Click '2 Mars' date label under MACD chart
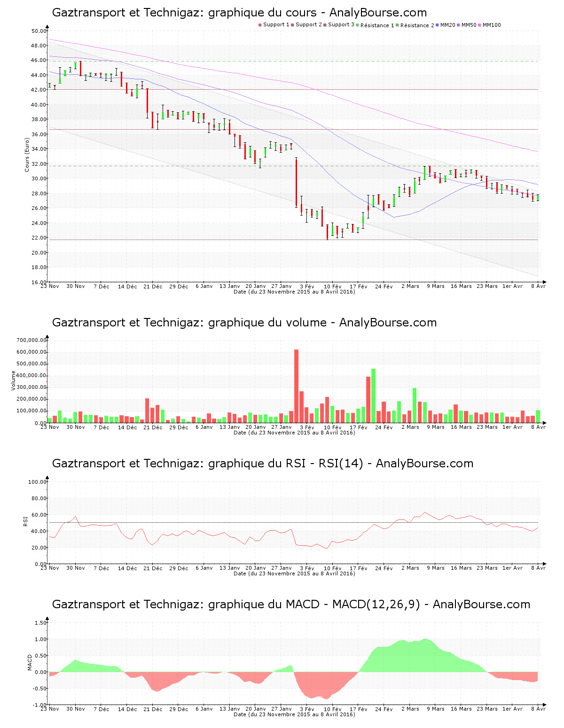Image resolution: width=564 pixels, height=728 pixels. (410, 709)
